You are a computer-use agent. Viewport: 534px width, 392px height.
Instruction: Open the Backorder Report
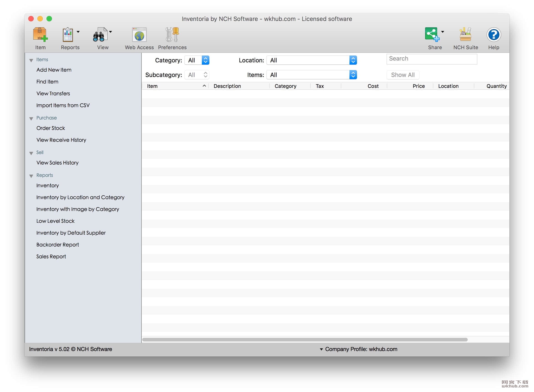tap(57, 245)
